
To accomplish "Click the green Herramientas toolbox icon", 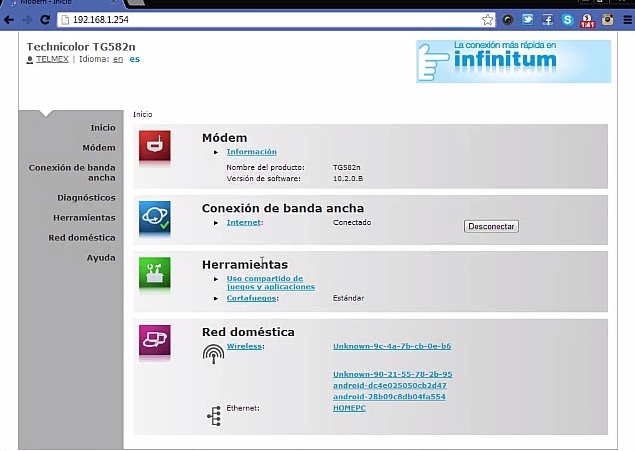I will coord(154,275).
